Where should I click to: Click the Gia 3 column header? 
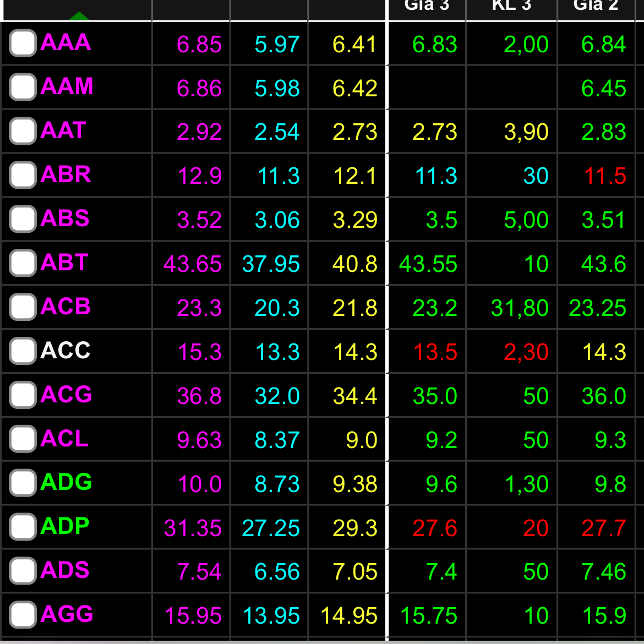pos(427,7)
